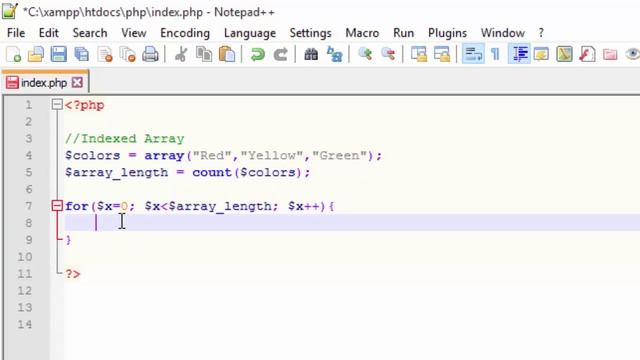Click line number 7 in margin
This screenshot has width=640, height=360.
tap(29, 206)
